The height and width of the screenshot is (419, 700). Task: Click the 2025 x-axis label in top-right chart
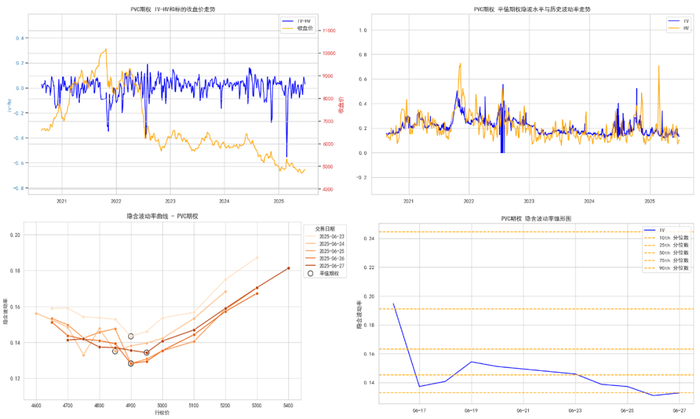[650, 201]
